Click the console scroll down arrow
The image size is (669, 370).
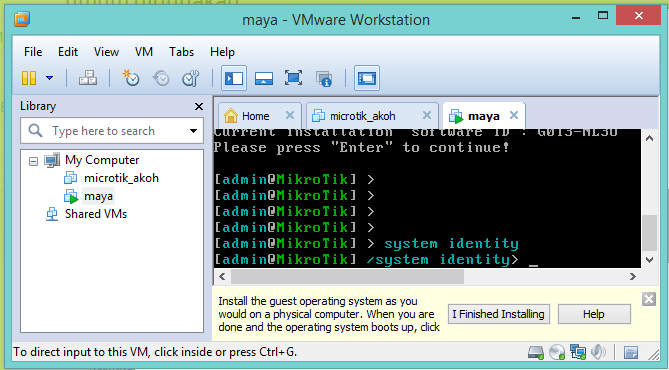pos(649,259)
